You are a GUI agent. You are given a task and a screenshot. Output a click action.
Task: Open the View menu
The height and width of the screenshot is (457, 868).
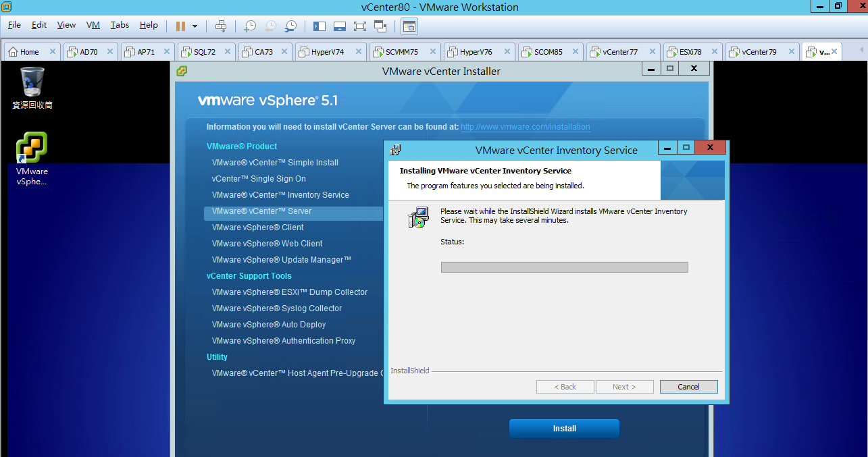(66, 25)
